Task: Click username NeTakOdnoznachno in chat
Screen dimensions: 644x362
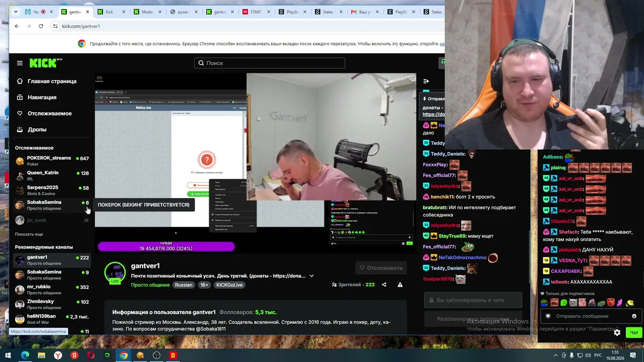Action: tap(462, 257)
